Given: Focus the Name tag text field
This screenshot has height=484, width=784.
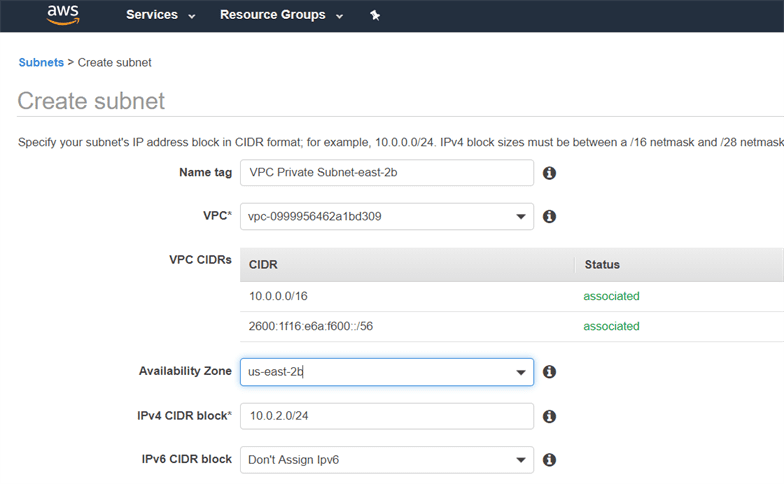Looking at the screenshot, I should tap(386, 172).
